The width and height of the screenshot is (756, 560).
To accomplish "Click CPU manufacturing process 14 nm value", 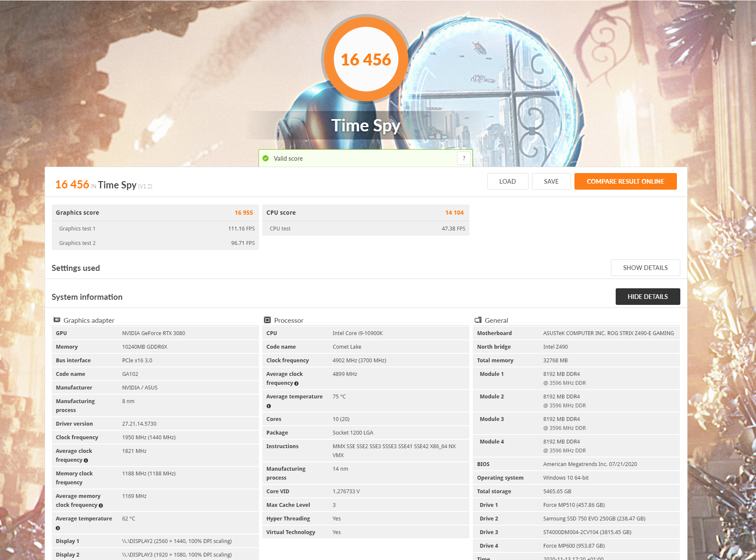I will pos(340,469).
